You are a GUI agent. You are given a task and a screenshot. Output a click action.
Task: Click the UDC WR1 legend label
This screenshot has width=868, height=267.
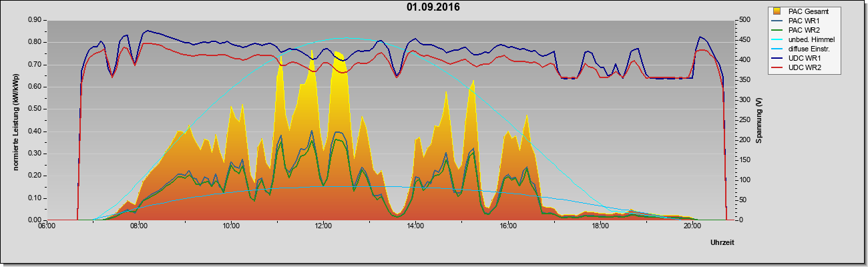[x=804, y=58]
